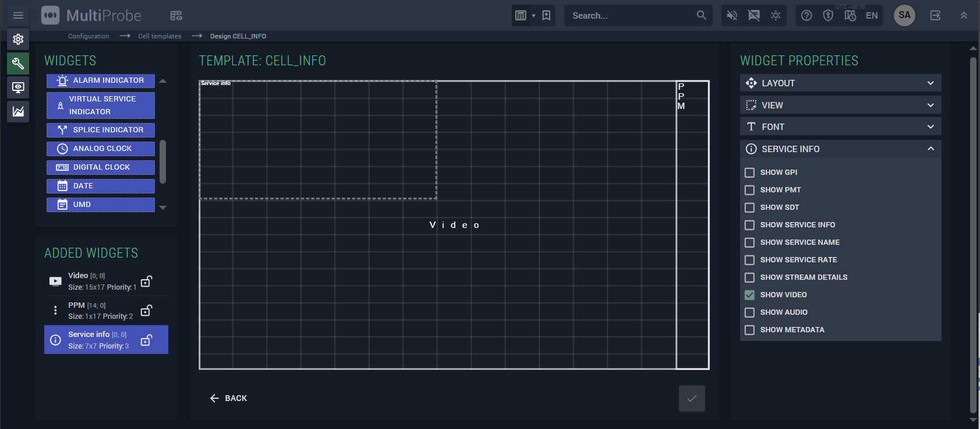Expand the VIEW section
Image resolution: width=980 pixels, height=429 pixels.
[x=840, y=105]
